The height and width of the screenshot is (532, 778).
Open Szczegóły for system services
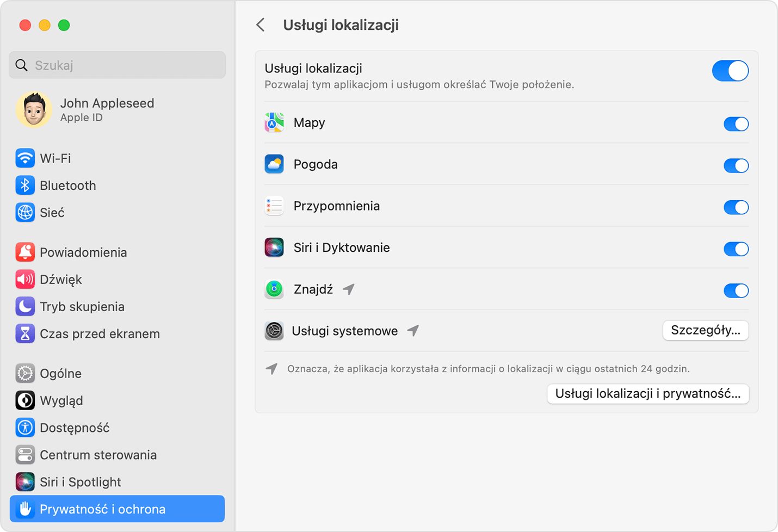point(706,330)
